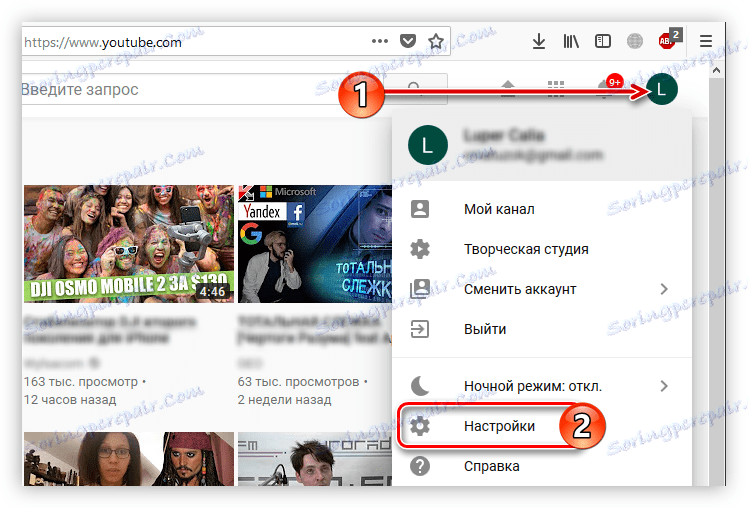Open Ночной режим: откл. option
This screenshot has width=748, height=508.
[x=542, y=386]
